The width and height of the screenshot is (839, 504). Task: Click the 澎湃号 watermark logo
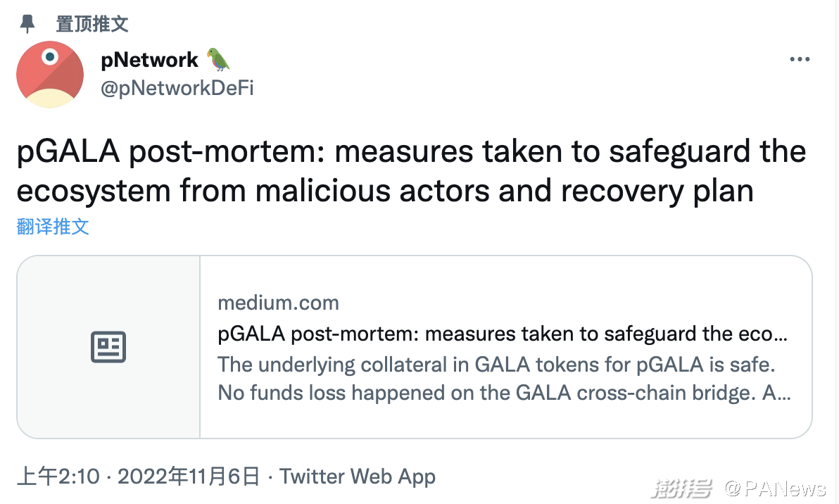pyautogui.click(x=681, y=488)
